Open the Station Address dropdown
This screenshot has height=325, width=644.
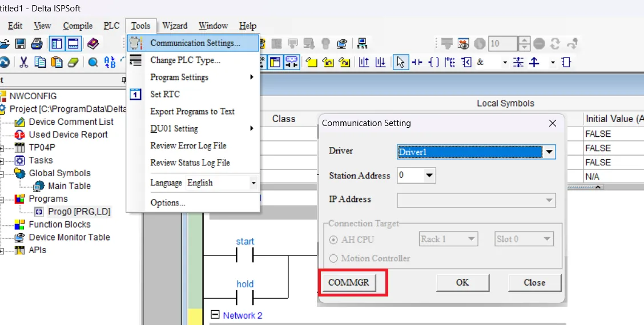coord(429,176)
